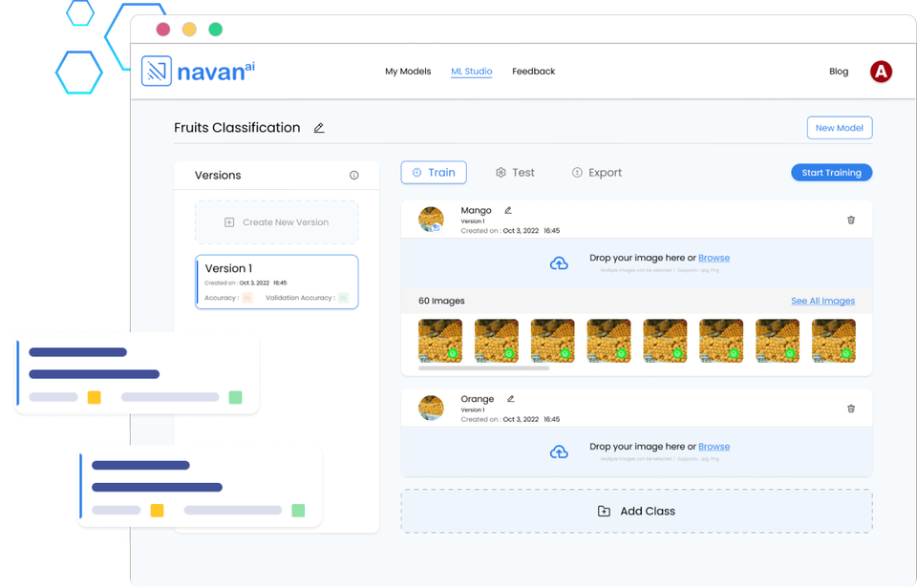
Task: Open the Feedback page
Action: pyautogui.click(x=533, y=71)
